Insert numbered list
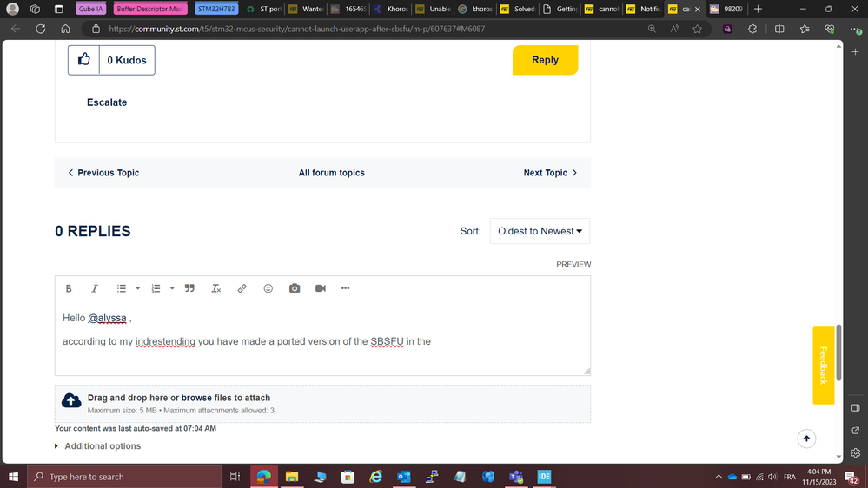 (156, 288)
